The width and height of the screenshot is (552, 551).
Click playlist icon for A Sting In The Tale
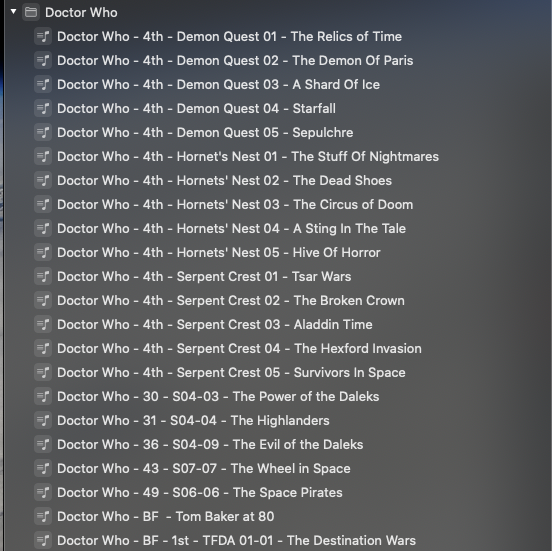click(x=43, y=228)
